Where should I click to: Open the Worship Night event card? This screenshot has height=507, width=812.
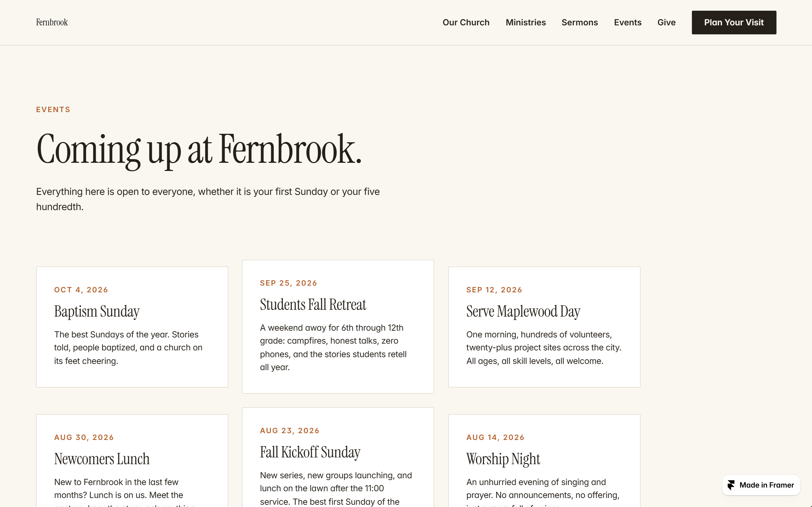point(544,461)
